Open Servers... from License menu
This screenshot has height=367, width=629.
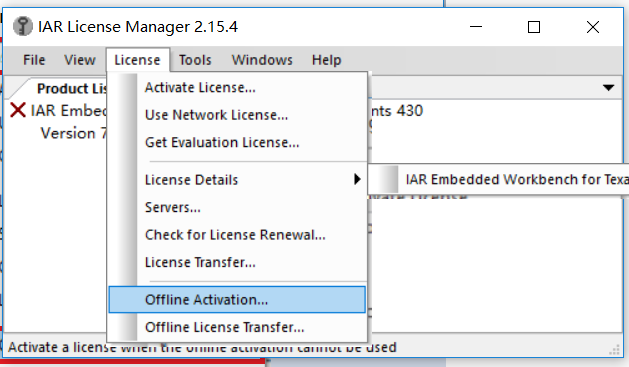pyautogui.click(x=237, y=207)
